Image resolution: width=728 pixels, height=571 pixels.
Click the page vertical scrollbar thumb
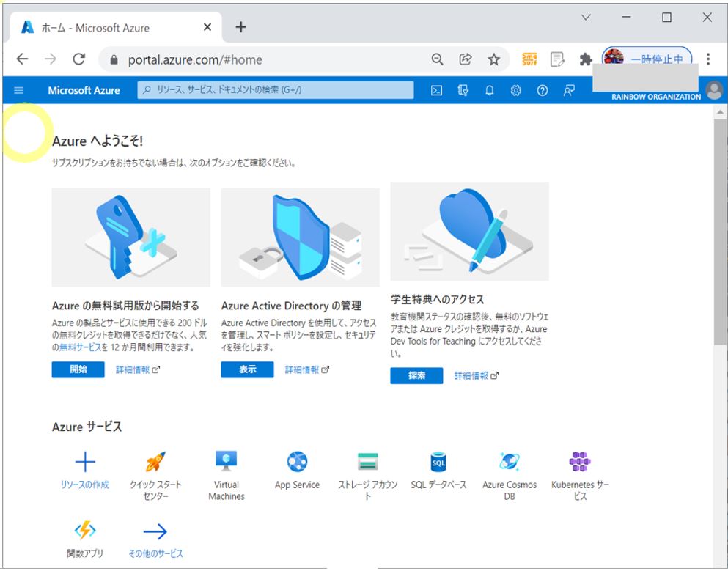point(720,232)
